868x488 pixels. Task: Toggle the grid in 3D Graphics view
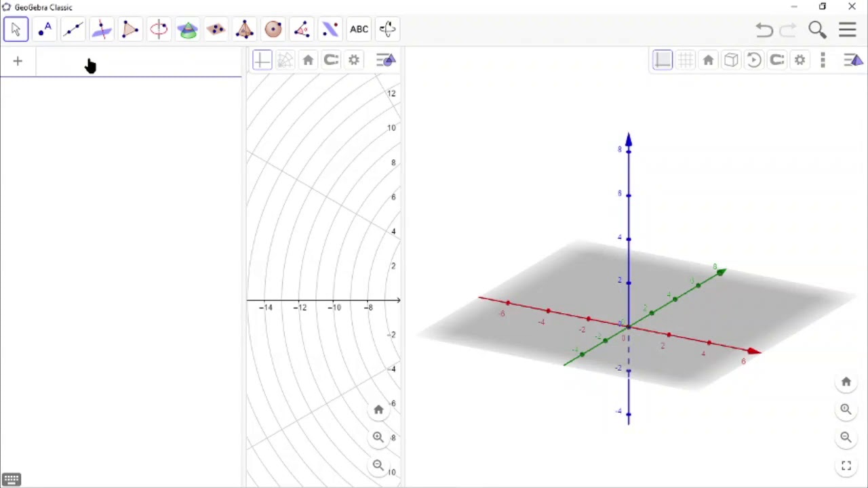click(x=685, y=60)
